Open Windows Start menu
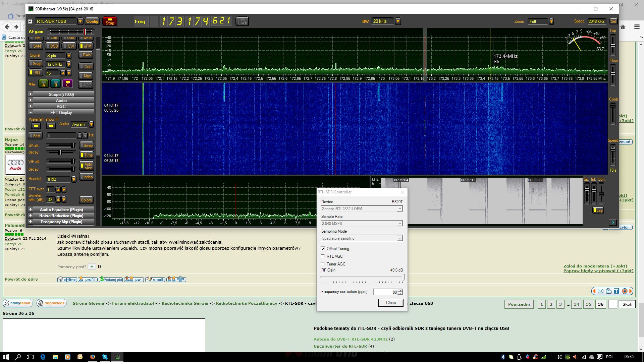This screenshot has height=362, width=644. tap(6, 357)
